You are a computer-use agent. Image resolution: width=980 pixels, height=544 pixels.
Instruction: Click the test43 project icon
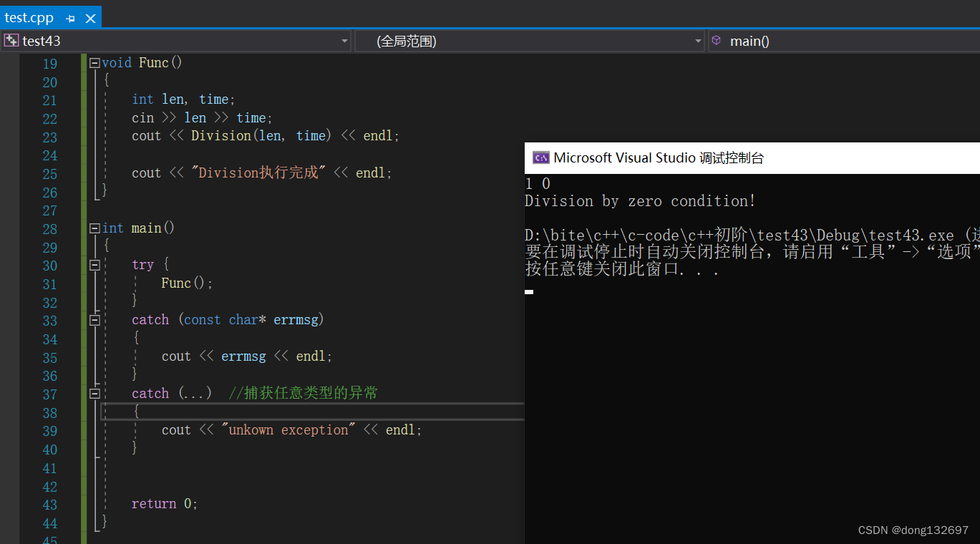tap(11, 41)
